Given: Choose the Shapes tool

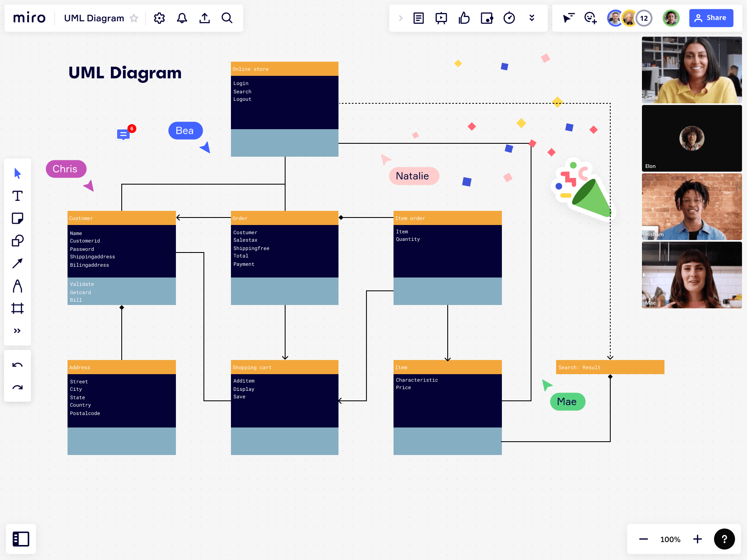Looking at the screenshot, I should [x=18, y=241].
